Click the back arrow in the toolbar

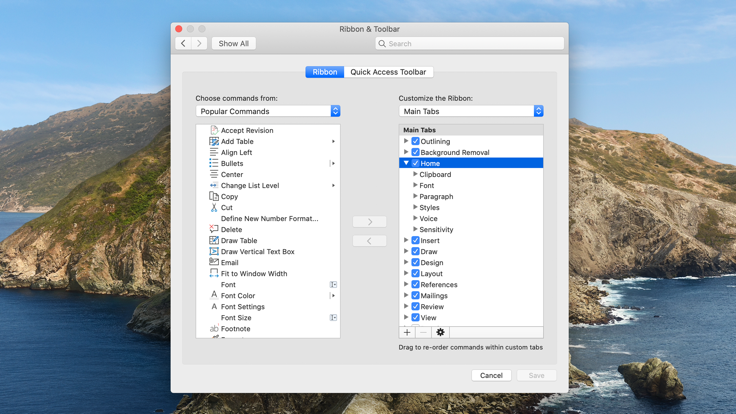(x=183, y=44)
